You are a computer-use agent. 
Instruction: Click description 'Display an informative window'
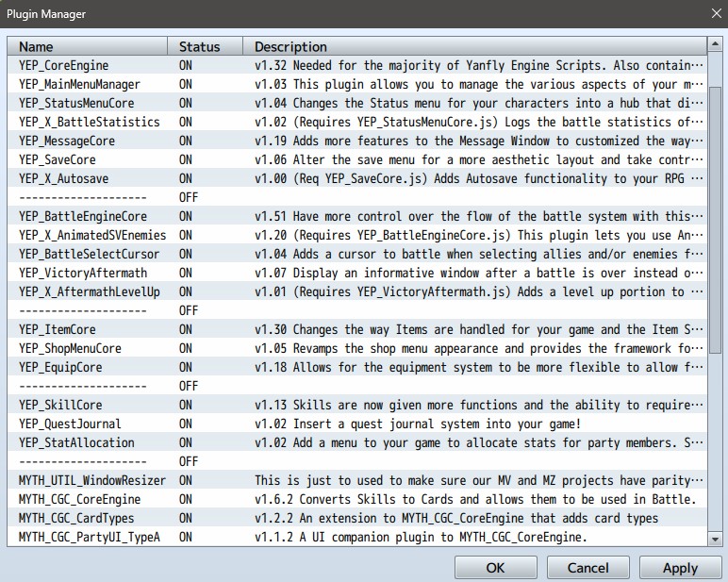click(479, 273)
